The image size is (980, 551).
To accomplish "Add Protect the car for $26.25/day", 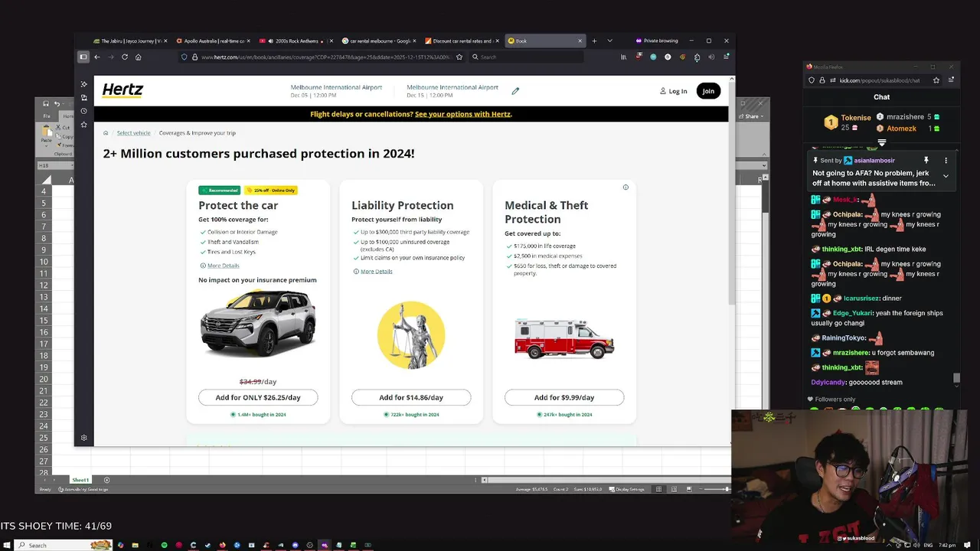I will [258, 397].
